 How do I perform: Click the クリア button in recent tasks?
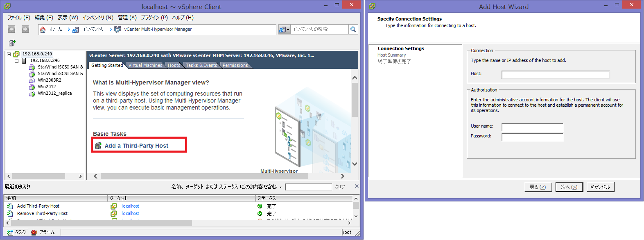(x=340, y=187)
